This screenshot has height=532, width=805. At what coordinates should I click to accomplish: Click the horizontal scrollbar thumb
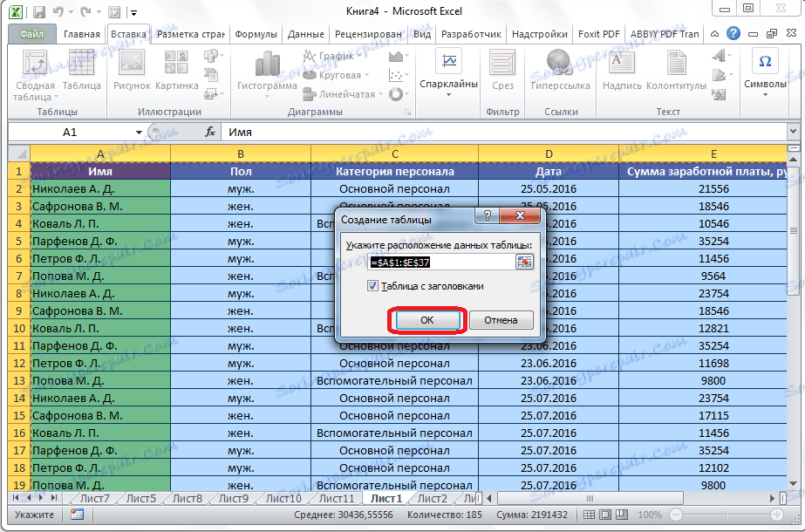[590, 498]
